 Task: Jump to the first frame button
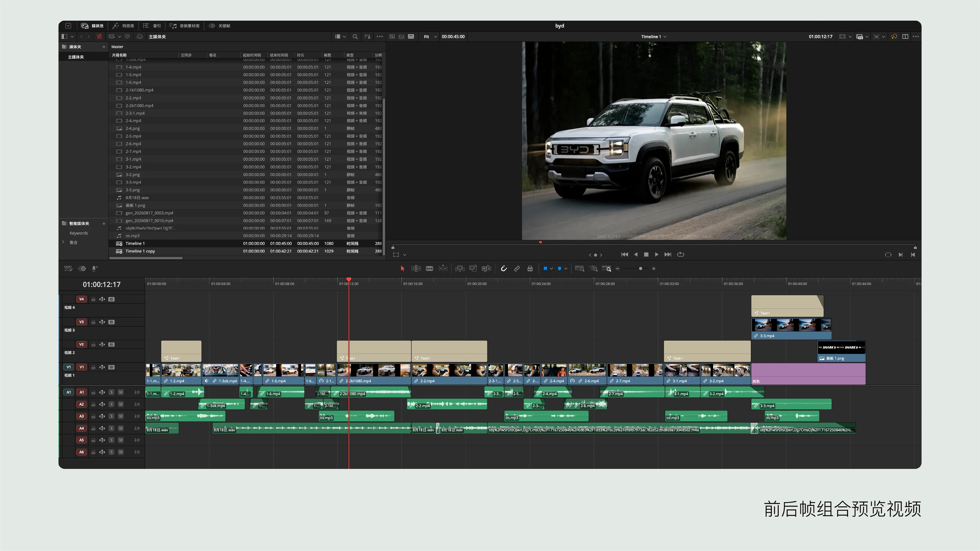624,254
